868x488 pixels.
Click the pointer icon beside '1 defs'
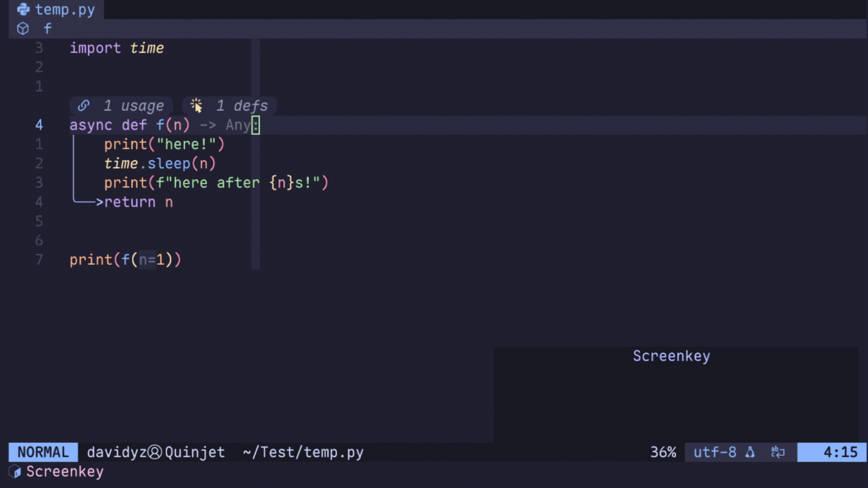click(196, 106)
